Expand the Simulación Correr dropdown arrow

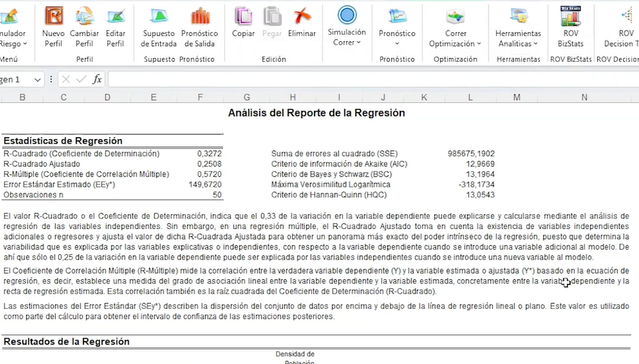point(358,42)
